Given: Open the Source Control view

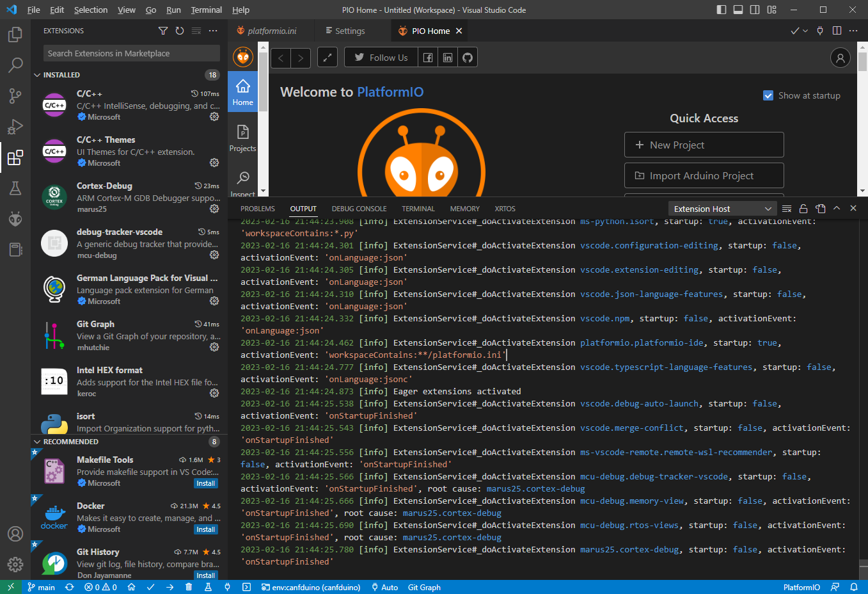Looking at the screenshot, I should 15,95.
